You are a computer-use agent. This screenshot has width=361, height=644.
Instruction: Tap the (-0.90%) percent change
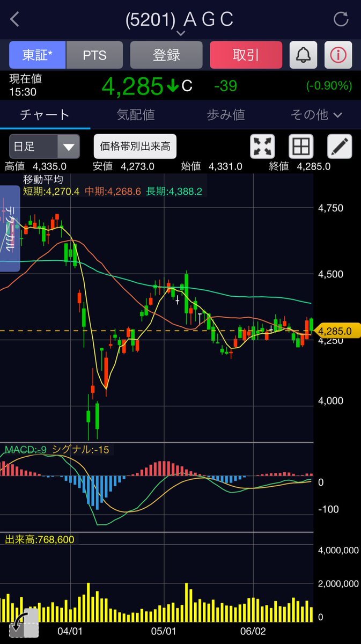pos(329,86)
